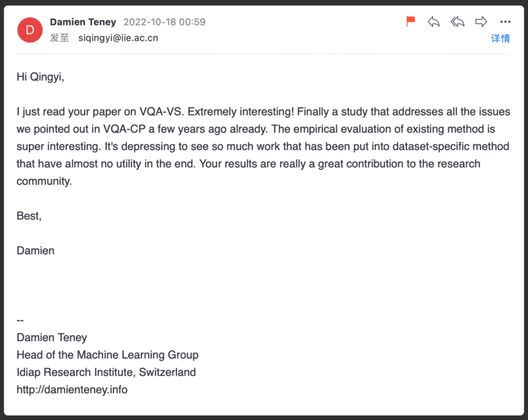Expand header details via 详情 link
The height and width of the screenshot is (420, 528).
[x=500, y=39]
